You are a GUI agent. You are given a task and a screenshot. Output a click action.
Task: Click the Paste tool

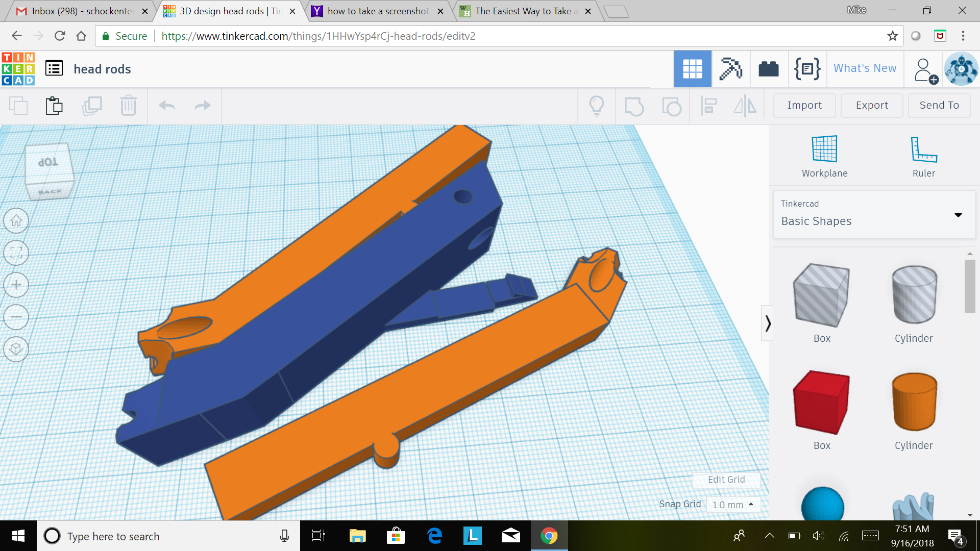tap(54, 106)
